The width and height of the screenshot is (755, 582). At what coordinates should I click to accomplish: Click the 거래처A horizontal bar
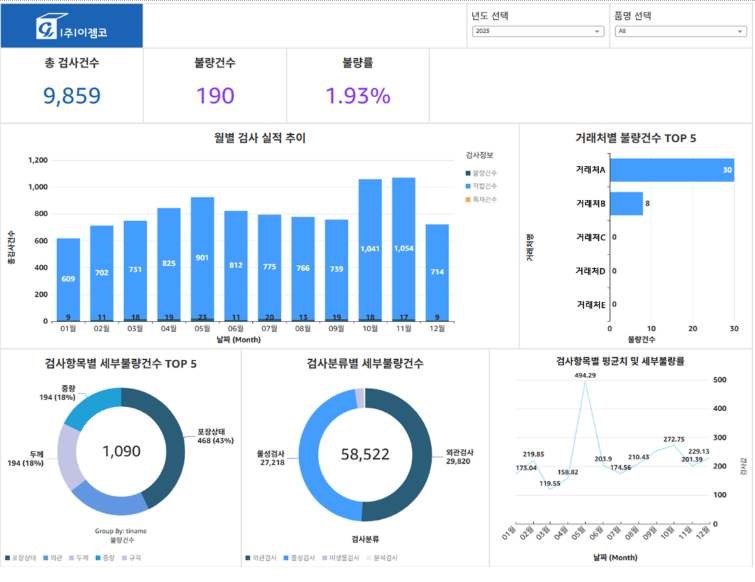click(x=672, y=170)
